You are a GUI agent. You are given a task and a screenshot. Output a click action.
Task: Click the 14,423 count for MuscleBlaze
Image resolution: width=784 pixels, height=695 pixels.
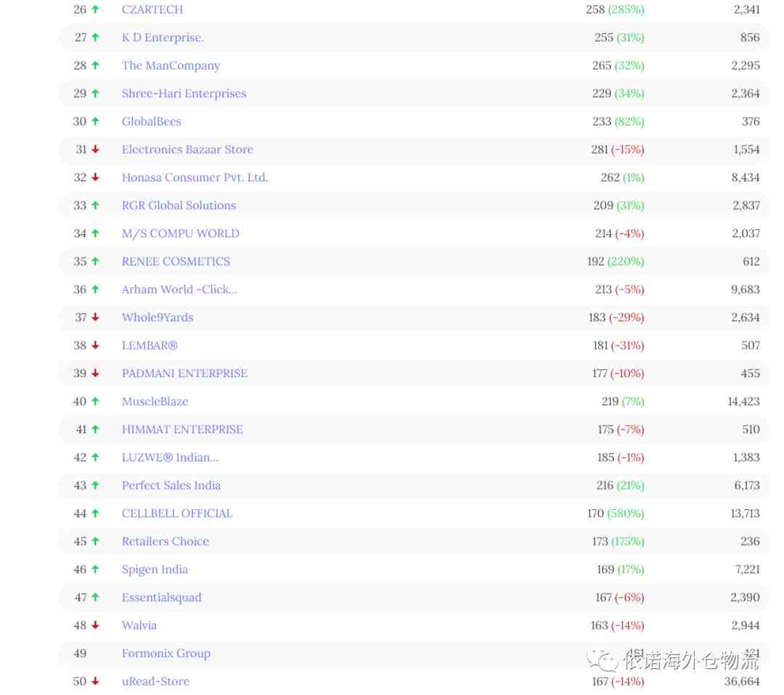[x=743, y=401]
